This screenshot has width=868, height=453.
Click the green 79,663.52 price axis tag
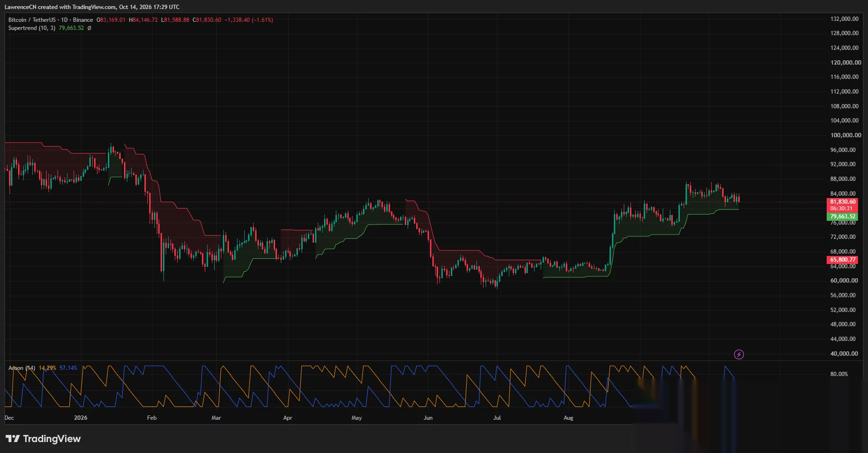pos(842,217)
